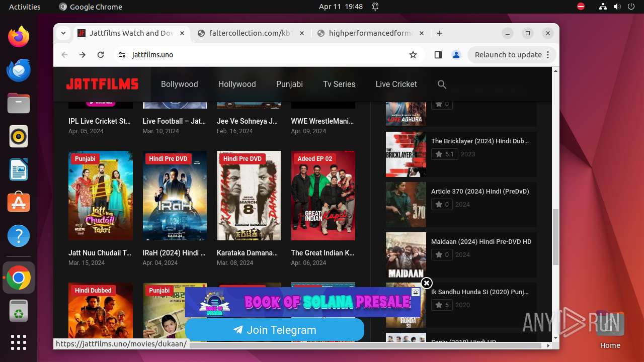Viewport: 644px width, 362px height.
Task: Open the Help icon in dock
Action: tap(19, 236)
